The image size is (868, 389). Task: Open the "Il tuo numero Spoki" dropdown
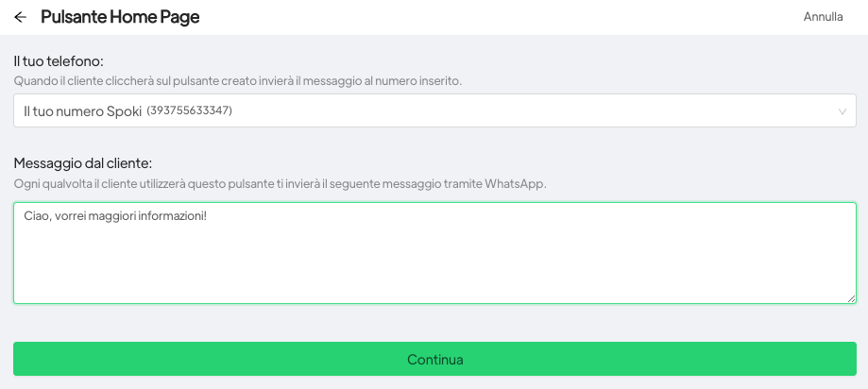pyautogui.click(x=434, y=110)
